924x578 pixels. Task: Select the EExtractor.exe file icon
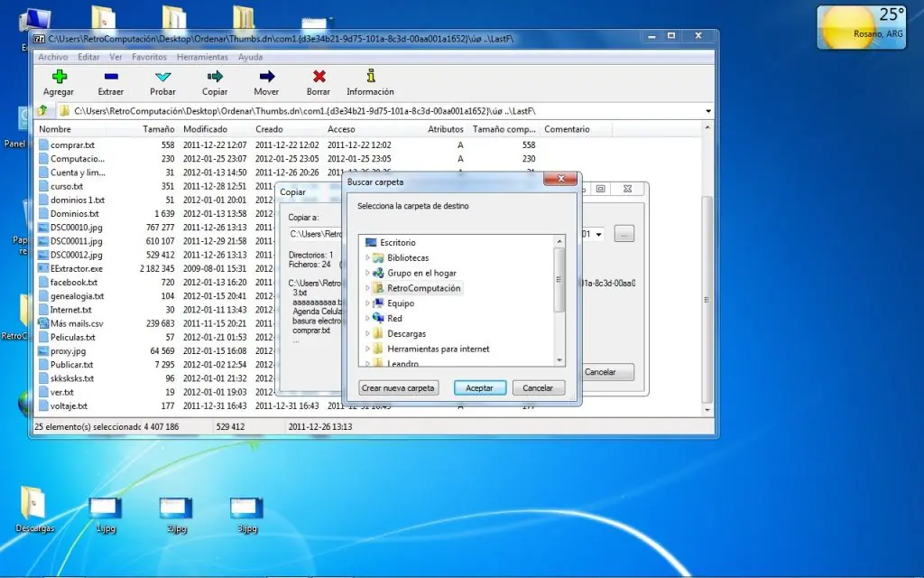pyautogui.click(x=43, y=268)
